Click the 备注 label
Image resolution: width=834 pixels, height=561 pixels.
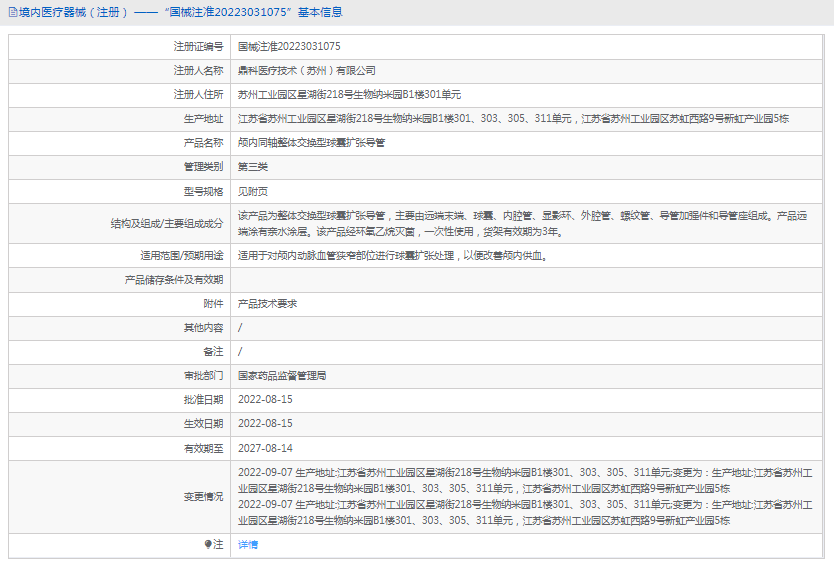point(213,351)
